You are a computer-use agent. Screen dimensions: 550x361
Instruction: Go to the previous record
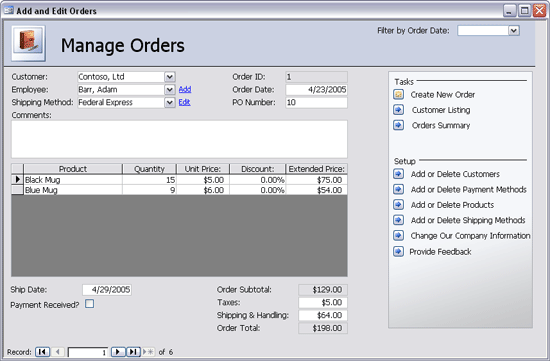pyautogui.click(x=58, y=352)
